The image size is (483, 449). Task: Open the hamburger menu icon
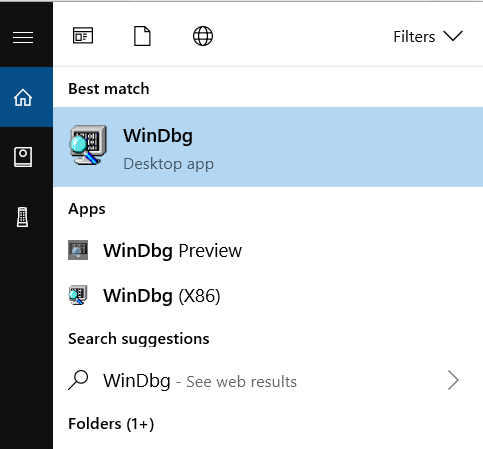[23, 37]
